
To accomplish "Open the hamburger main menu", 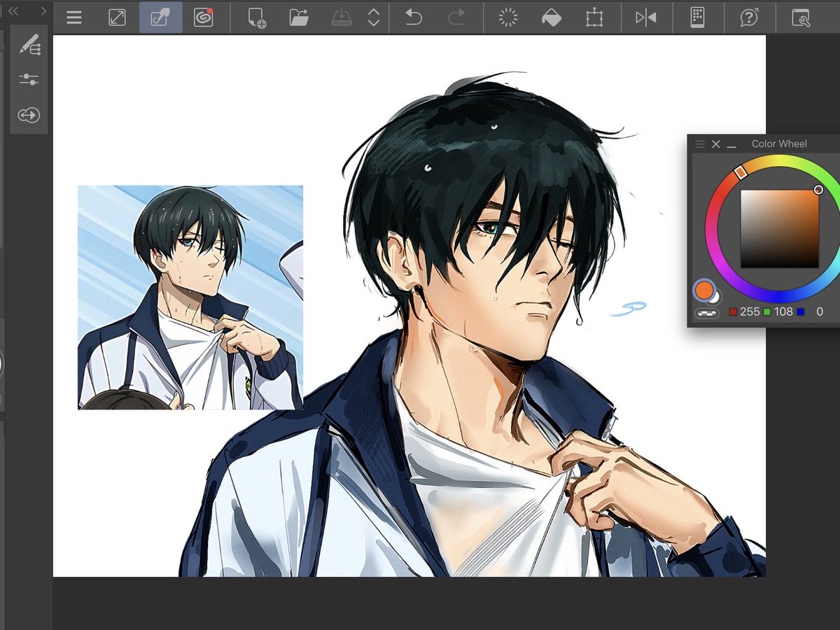I will click(74, 17).
